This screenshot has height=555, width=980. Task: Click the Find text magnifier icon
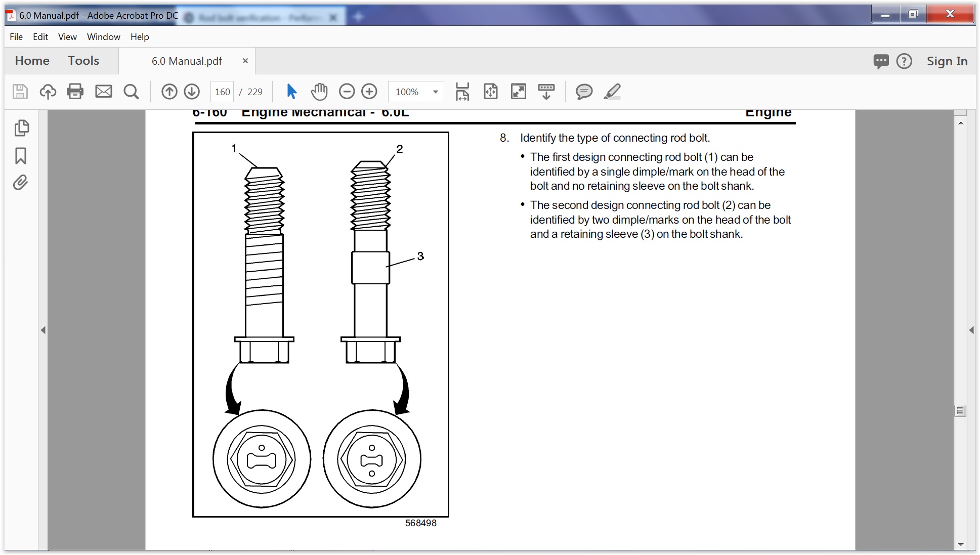click(x=131, y=92)
